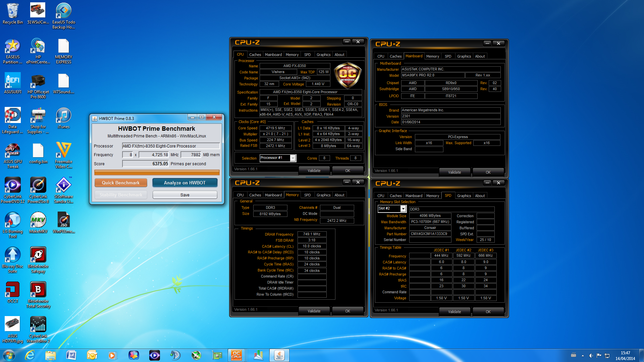Open Windows Start menu
This screenshot has height=362, width=644.
coord(9,355)
